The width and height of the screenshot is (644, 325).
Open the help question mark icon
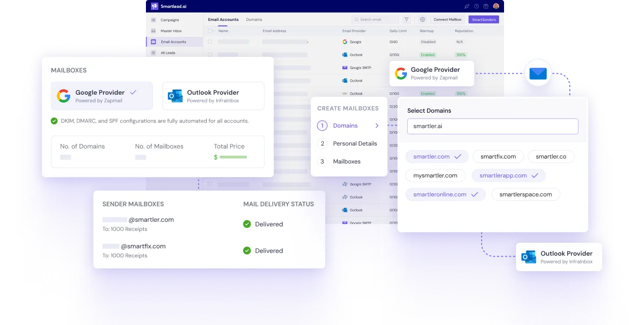[476, 6]
